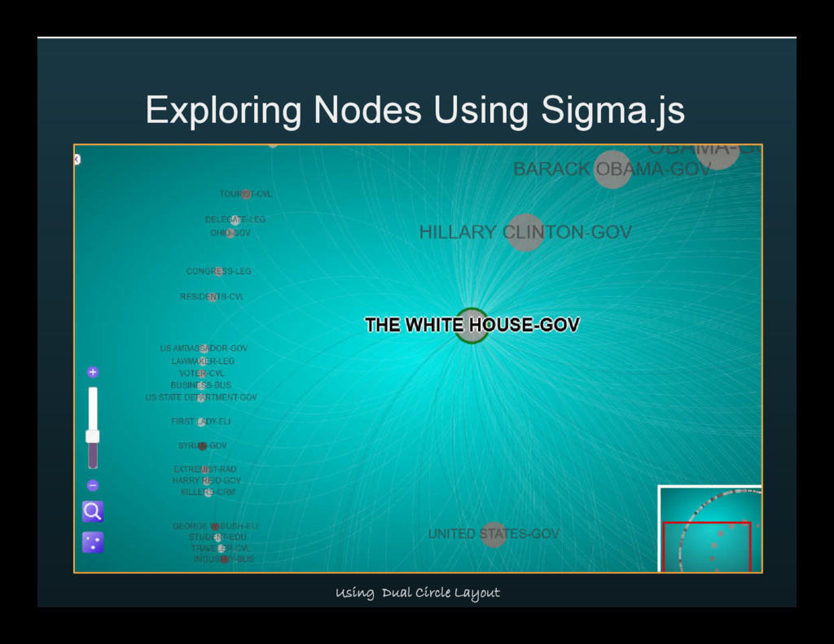Click the EXTREMIST-RAD node label
Image resolution: width=834 pixels, height=644 pixels.
(204, 469)
